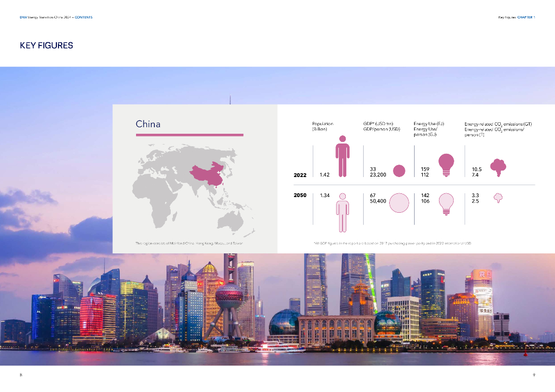The image size is (555, 392).
Task: Select the GDP per person value 23,200
Action: pyautogui.click(x=378, y=175)
